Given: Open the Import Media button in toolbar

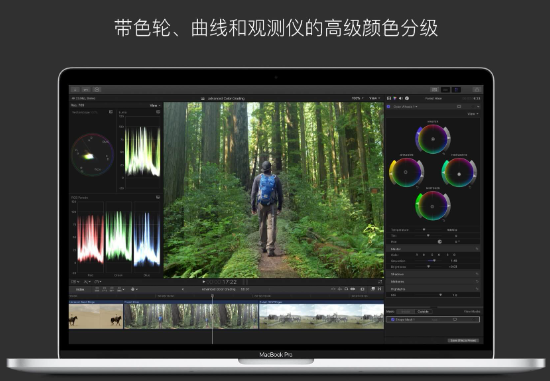Looking at the screenshot, I should (75, 90).
